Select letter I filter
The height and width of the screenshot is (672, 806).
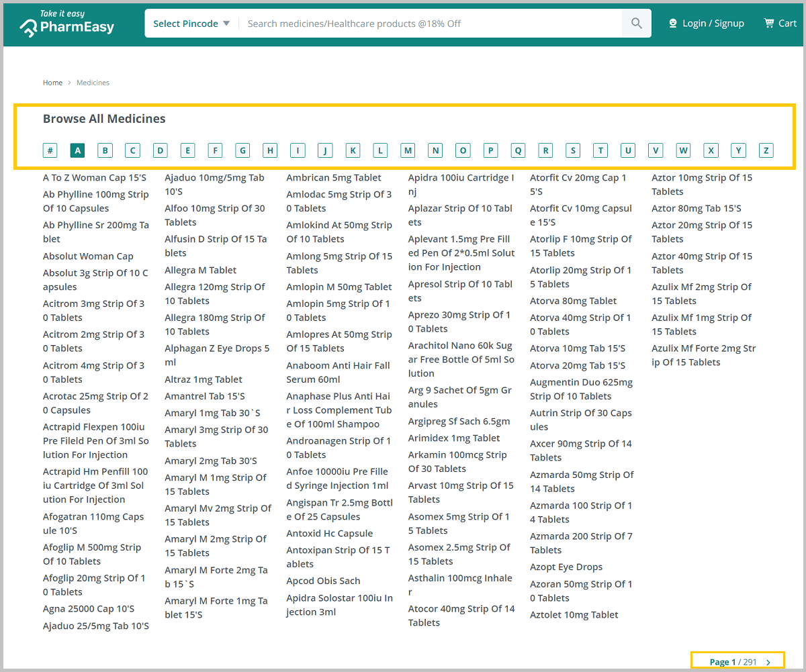coord(298,150)
